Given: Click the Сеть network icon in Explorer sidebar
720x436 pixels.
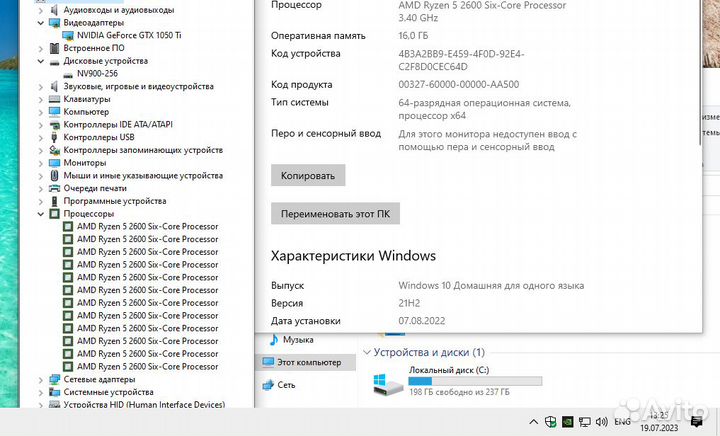Looking at the screenshot, I should point(268,385).
